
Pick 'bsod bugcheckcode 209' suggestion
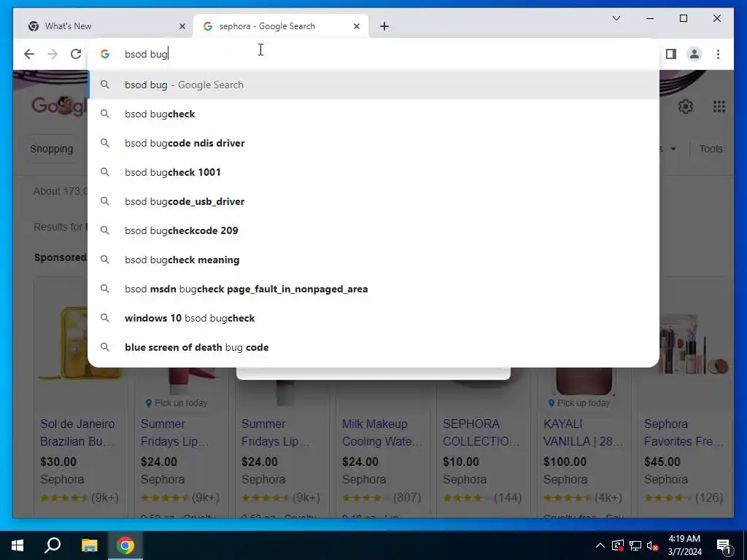point(374,230)
